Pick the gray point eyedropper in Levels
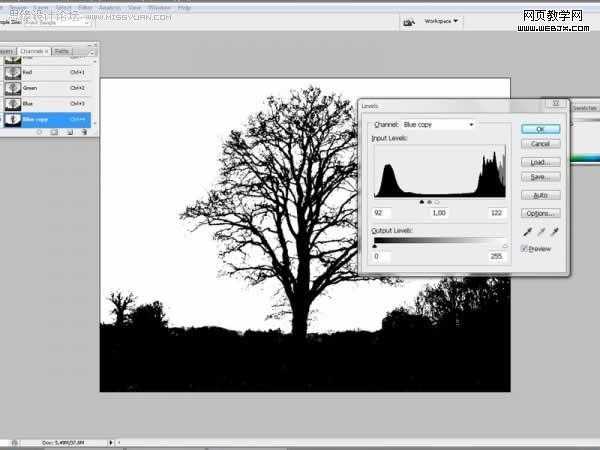 (540, 232)
